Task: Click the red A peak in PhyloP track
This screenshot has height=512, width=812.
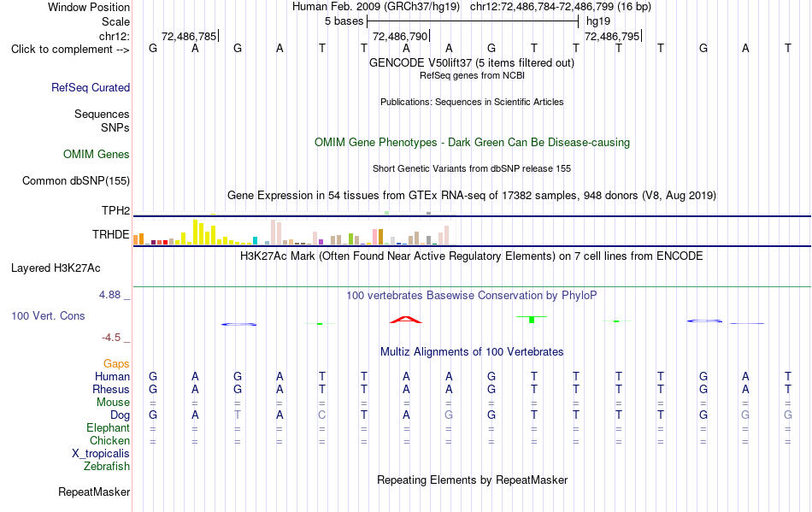Action: tap(406, 320)
